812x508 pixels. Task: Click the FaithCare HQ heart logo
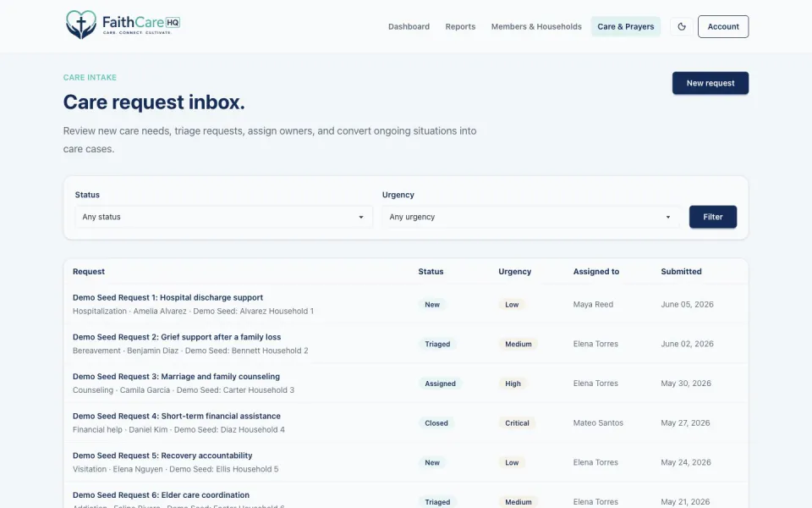coord(81,25)
